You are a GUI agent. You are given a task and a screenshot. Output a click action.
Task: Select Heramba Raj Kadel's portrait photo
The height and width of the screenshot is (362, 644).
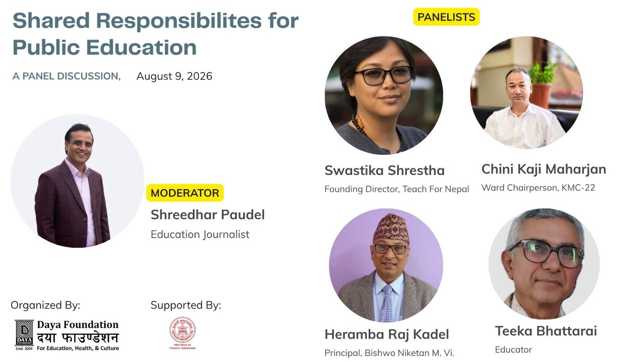pos(386,265)
